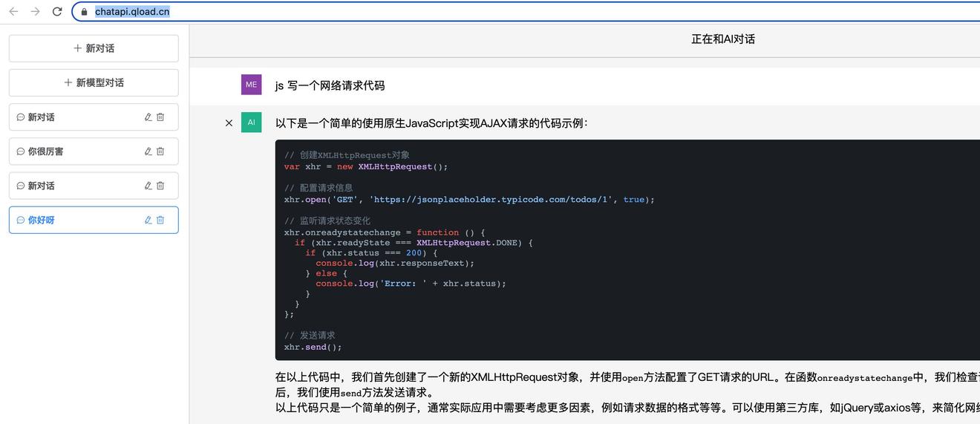Click the trash icon for 你好呀

(160, 220)
